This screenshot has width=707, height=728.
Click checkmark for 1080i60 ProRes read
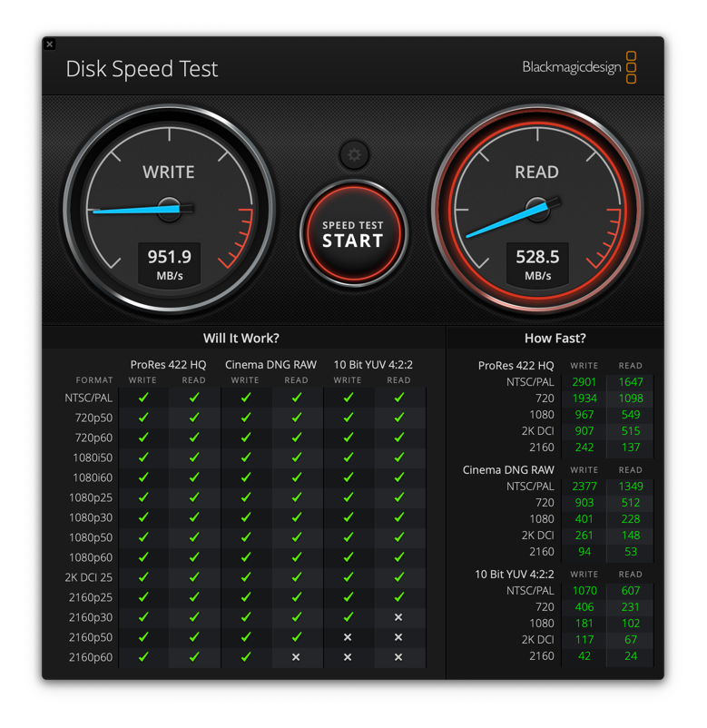[194, 477]
